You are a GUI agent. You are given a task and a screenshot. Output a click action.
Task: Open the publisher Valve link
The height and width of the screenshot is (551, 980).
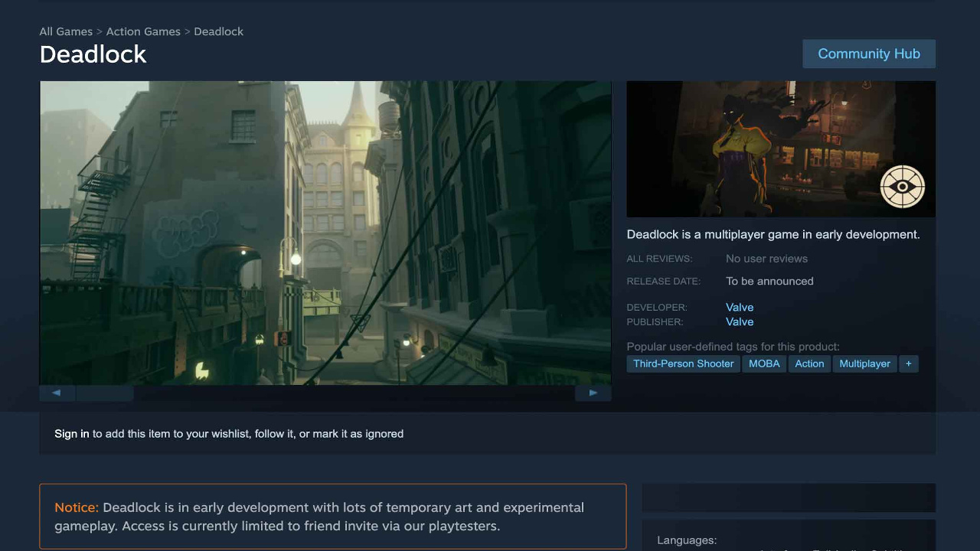pos(740,321)
